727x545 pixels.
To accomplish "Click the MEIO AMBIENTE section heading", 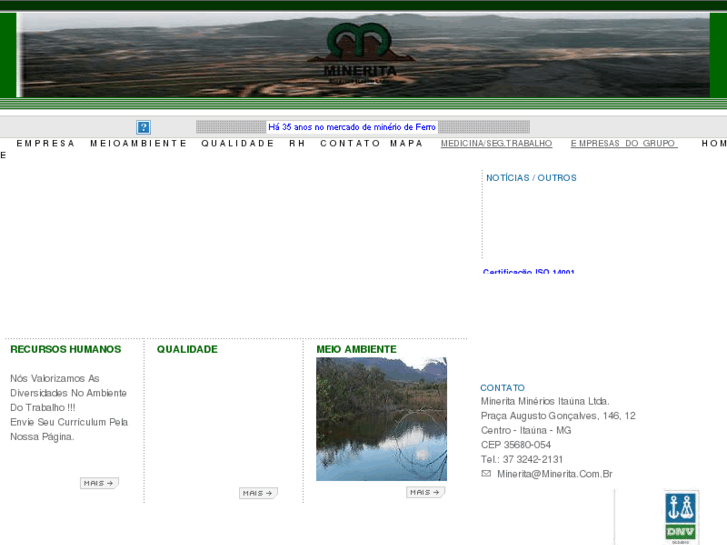I will (x=356, y=349).
